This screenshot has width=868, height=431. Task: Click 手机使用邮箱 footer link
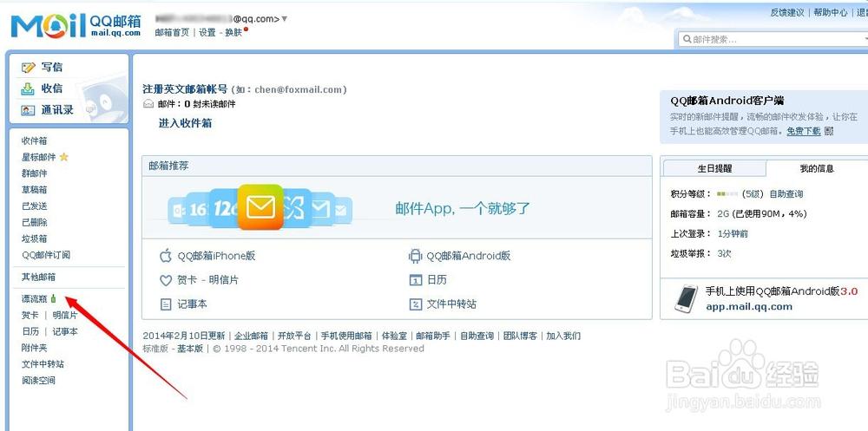[346, 336]
